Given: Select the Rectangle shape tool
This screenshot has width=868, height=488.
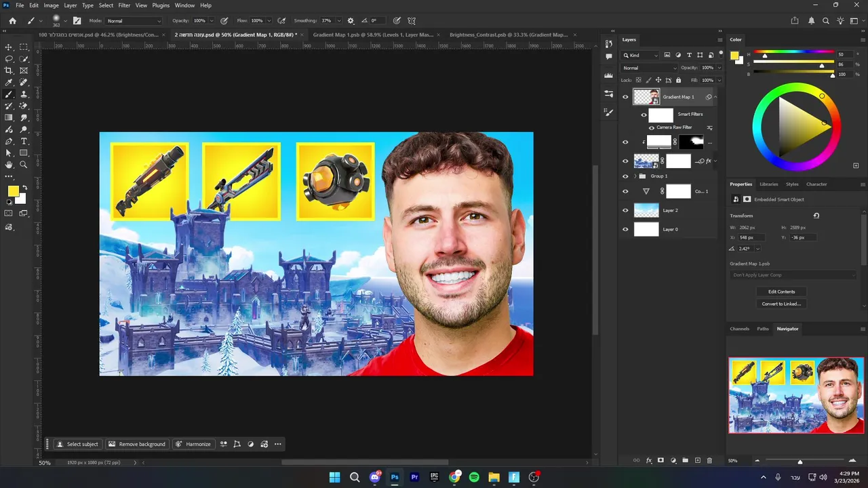Looking at the screenshot, I should point(24,153).
